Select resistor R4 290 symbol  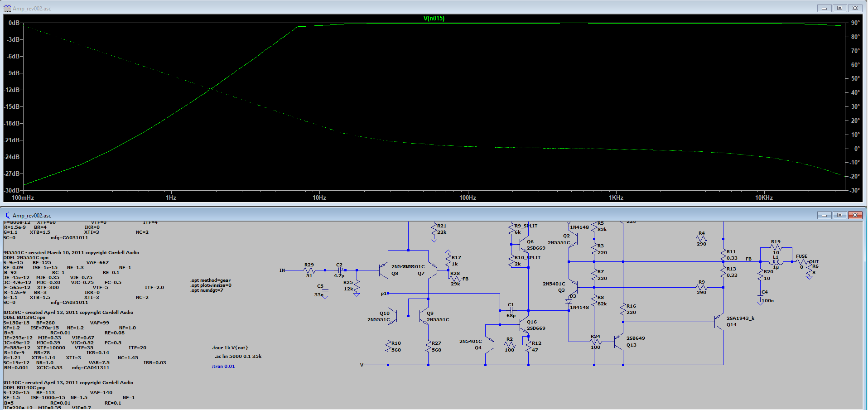click(x=701, y=239)
